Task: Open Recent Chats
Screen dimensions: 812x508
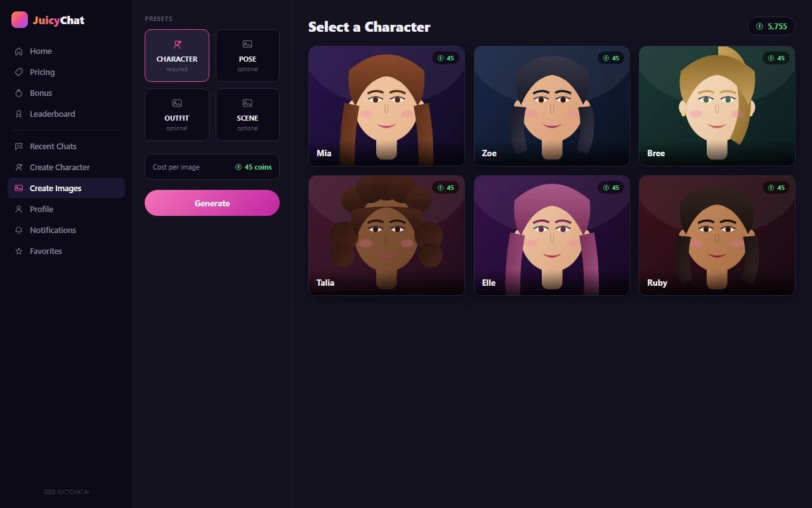Action: [x=66, y=147]
